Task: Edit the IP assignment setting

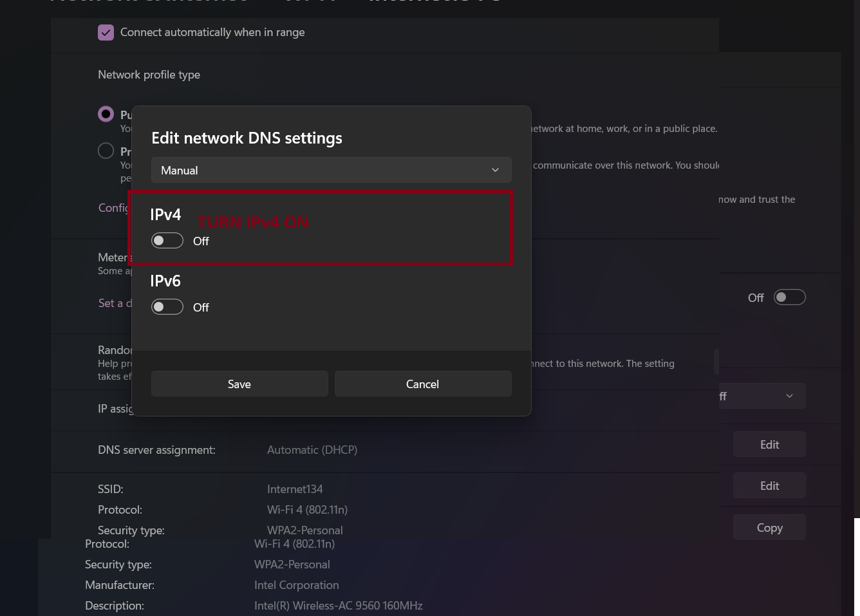Action: 769,444
